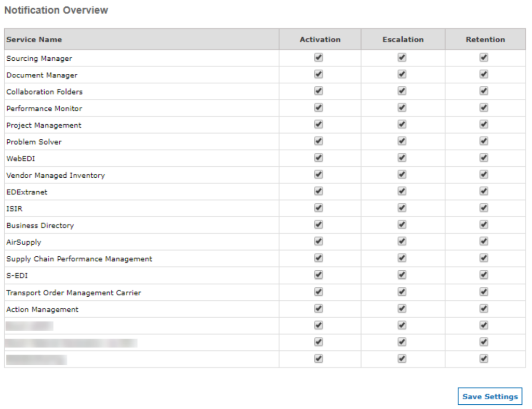
Task: Uncheck Activation for Sourcing Manager
Action: (x=318, y=57)
